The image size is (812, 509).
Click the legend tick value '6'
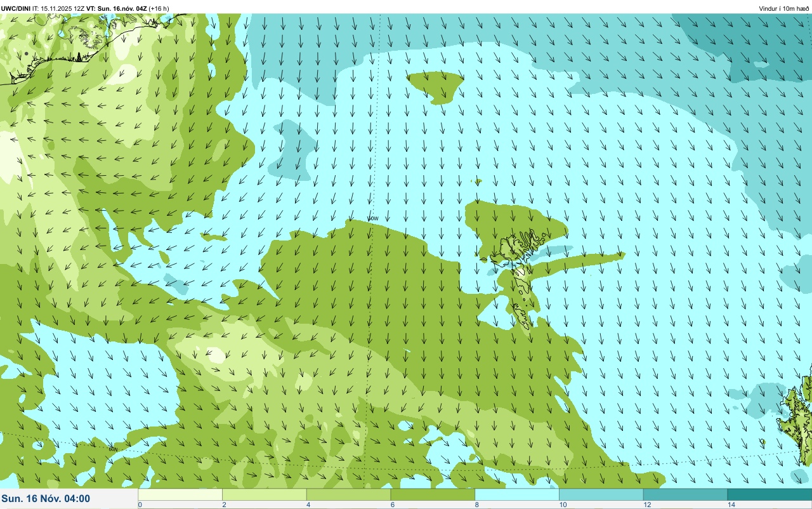coord(392,505)
